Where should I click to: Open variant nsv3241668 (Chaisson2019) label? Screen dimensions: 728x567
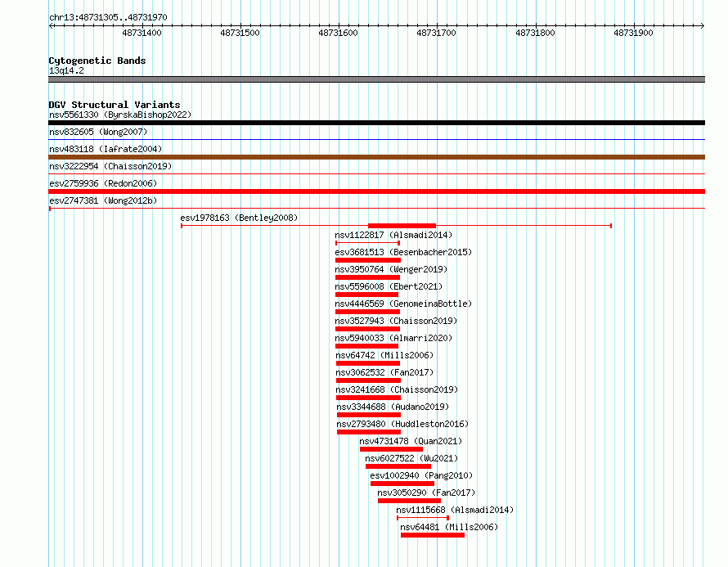tap(397, 389)
